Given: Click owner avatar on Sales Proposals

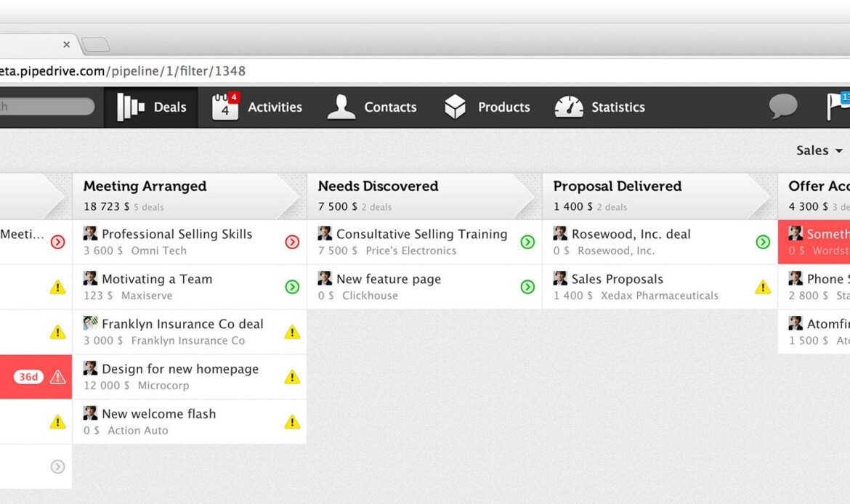Looking at the screenshot, I should click(560, 278).
